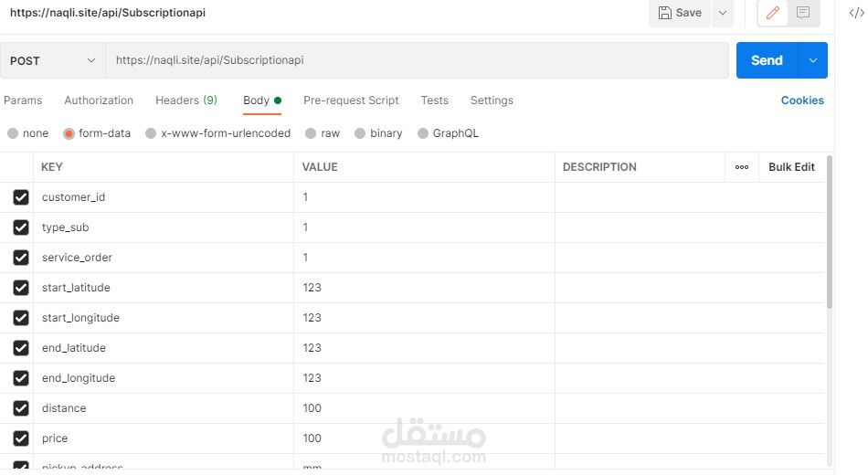Open the POST method dropdown
Image resolution: width=868 pixels, height=475 pixels.
(x=53, y=60)
